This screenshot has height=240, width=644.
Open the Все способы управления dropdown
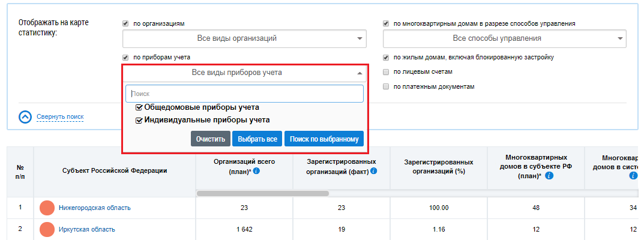click(504, 38)
